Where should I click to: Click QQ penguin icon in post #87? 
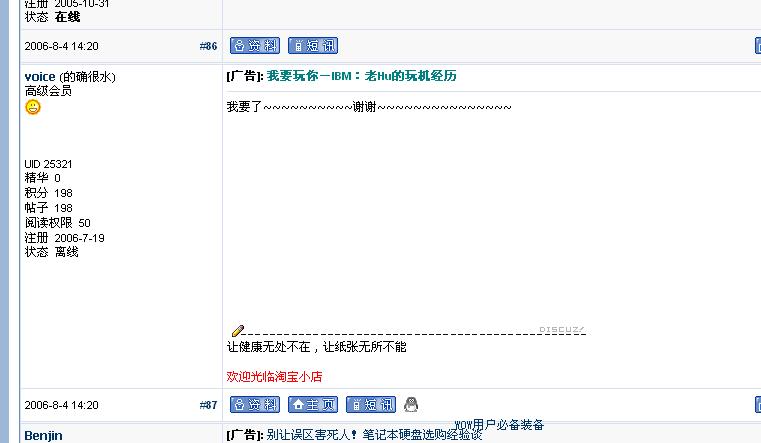[411, 404]
